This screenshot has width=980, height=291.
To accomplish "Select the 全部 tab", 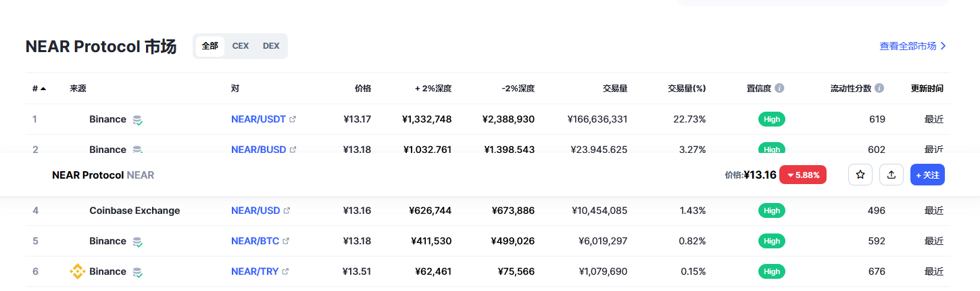I will pyautogui.click(x=210, y=46).
